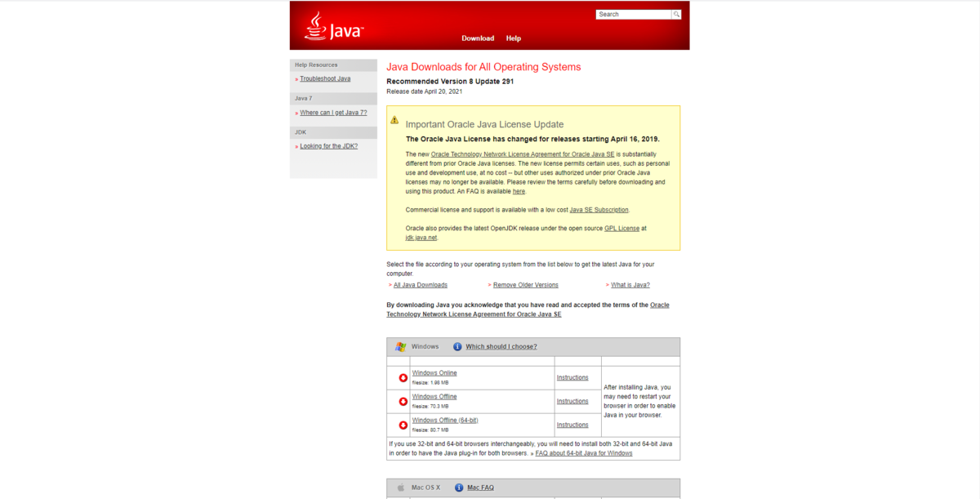Open the GPL License link
The width and height of the screenshot is (980, 499).
622,229
